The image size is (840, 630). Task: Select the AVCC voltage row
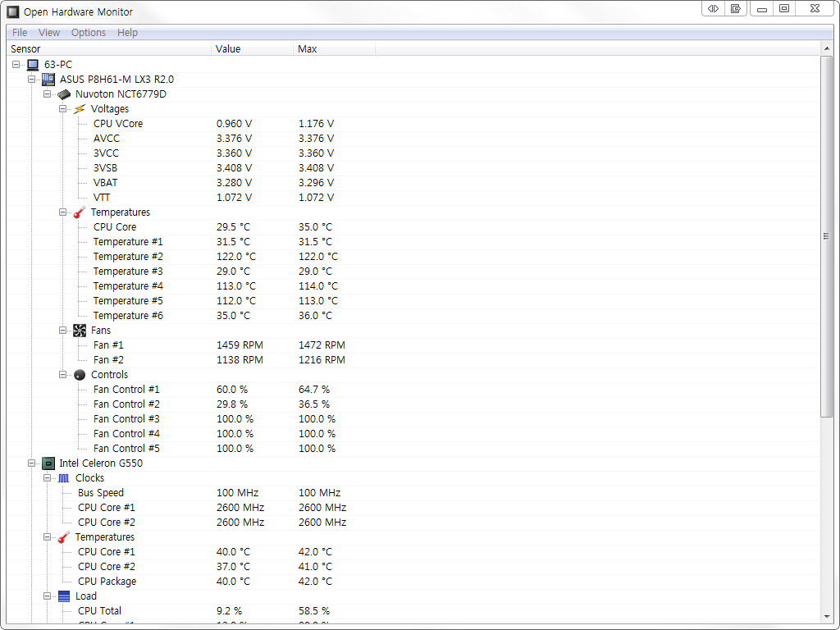pos(413,139)
